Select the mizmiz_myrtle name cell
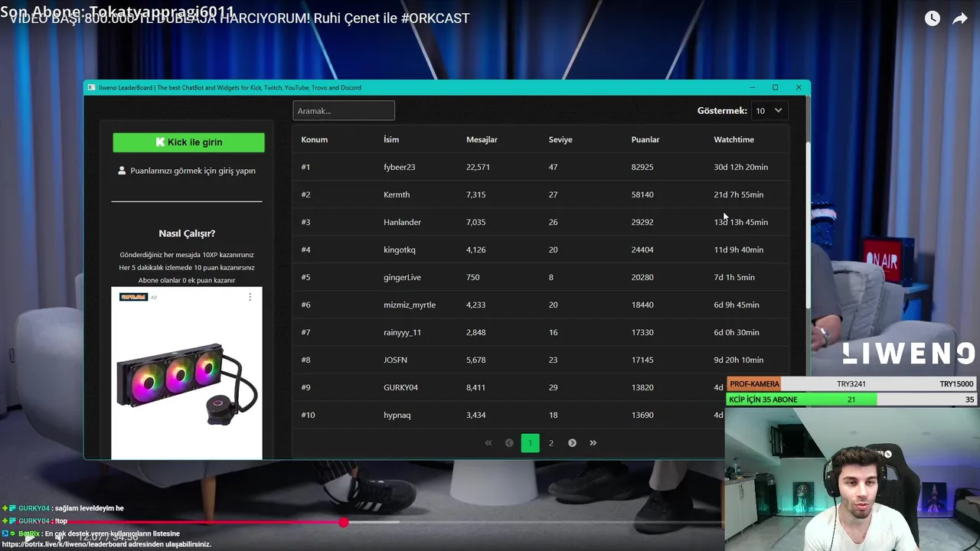980x551 pixels. pos(410,305)
